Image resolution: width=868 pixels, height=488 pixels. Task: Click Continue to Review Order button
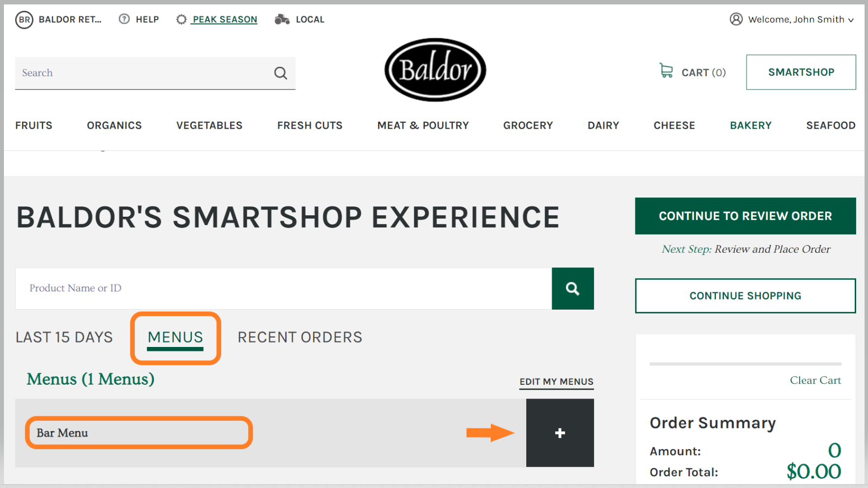pyautogui.click(x=745, y=216)
